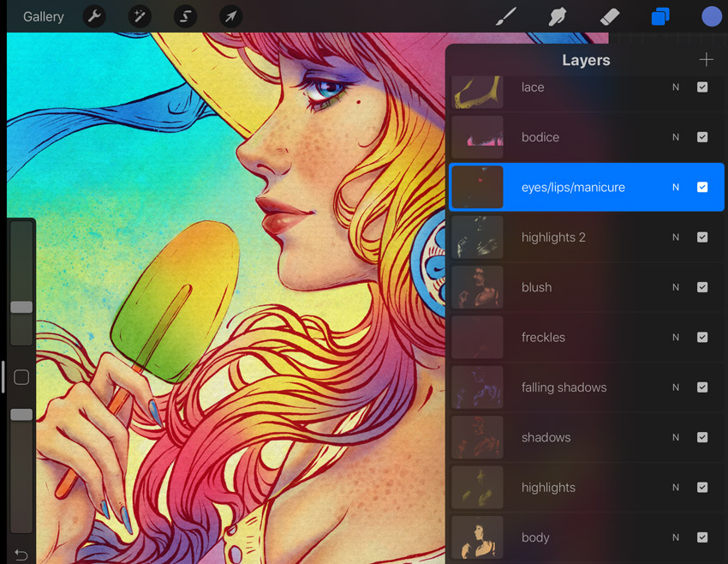Screen dimensions: 728x564
Task: Hide the bodice layer
Action: point(702,137)
